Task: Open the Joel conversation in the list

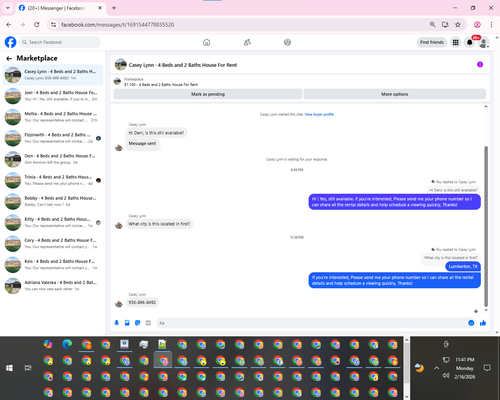Action: [53, 96]
